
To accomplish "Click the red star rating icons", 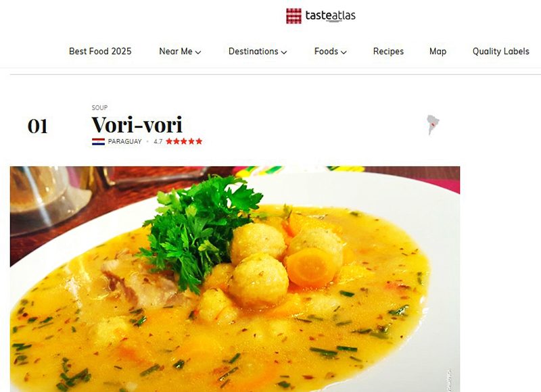I will 184,141.
